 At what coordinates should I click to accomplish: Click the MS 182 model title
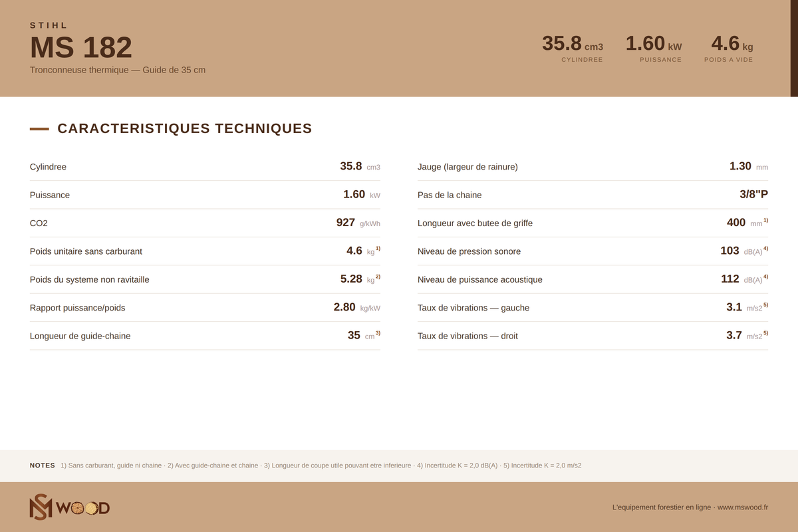coord(81,47)
